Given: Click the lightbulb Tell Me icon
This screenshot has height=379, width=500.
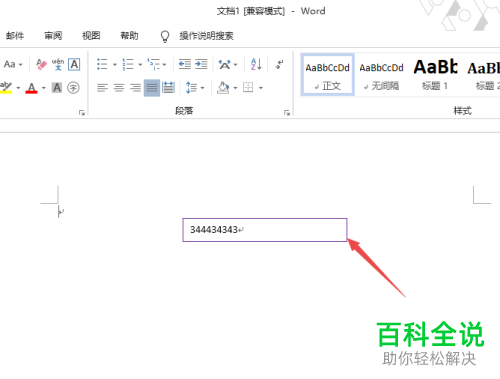Looking at the screenshot, I should coord(165,36).
